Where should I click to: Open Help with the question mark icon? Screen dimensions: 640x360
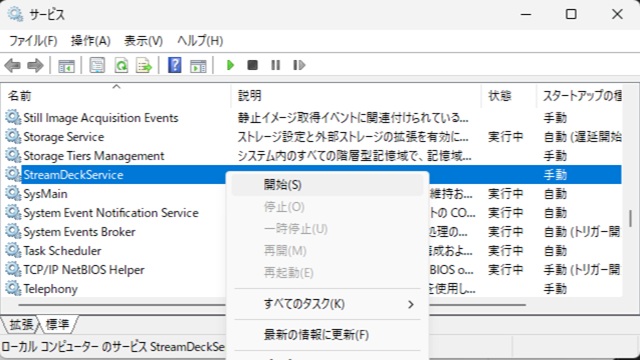(175, 65)
